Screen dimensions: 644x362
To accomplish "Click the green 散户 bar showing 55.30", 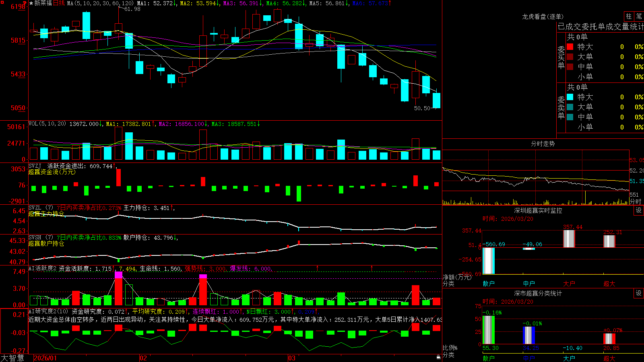I will (488, 330).
